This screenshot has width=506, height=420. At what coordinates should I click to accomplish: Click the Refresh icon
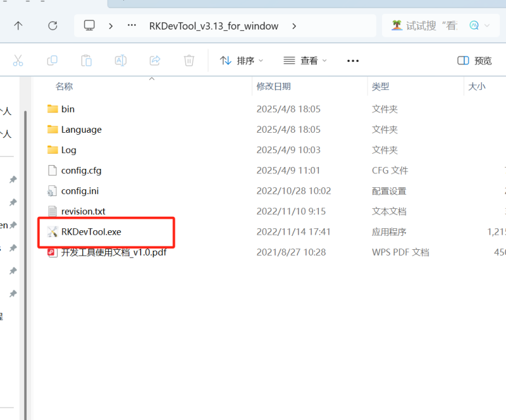[x=52, y=26]
